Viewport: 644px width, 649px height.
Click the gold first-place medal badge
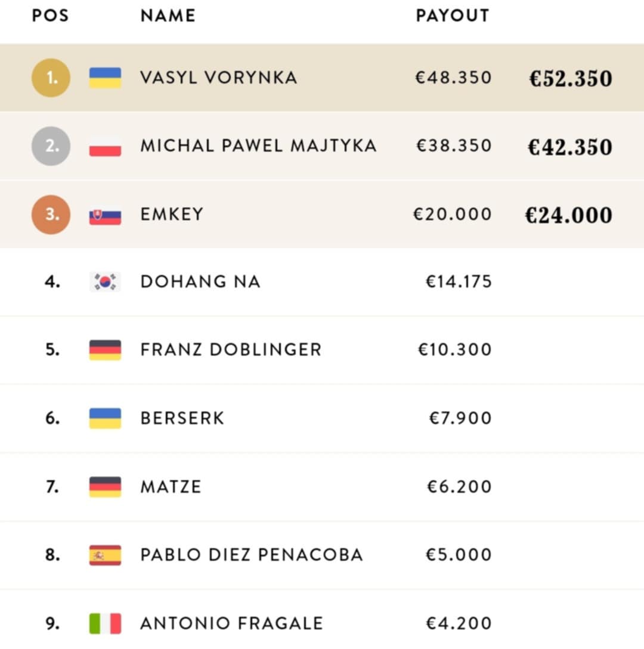[x=51, y=78]
